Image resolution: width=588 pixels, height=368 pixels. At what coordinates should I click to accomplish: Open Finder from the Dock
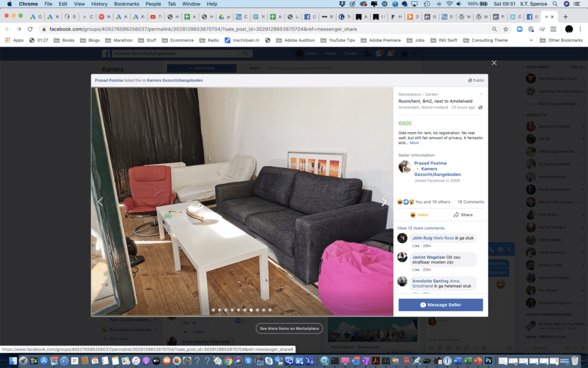click(13, 361)
